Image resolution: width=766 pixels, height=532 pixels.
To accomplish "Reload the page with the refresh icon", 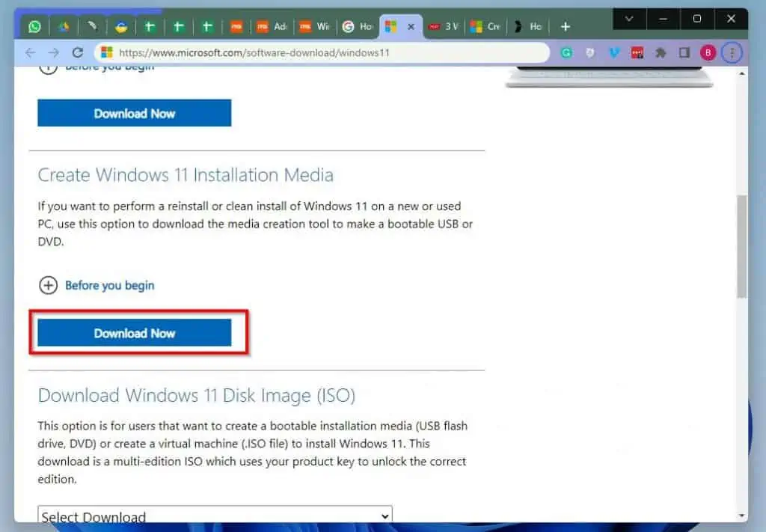I will 78,52.
